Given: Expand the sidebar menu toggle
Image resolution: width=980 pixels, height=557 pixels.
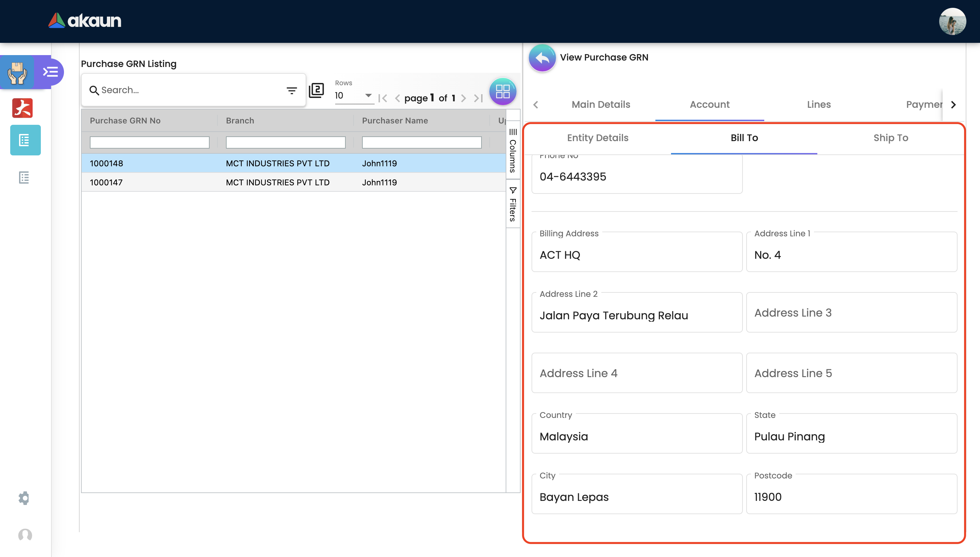Looking at the screenshot, I should pyautogui.click(x=50, y=72).
